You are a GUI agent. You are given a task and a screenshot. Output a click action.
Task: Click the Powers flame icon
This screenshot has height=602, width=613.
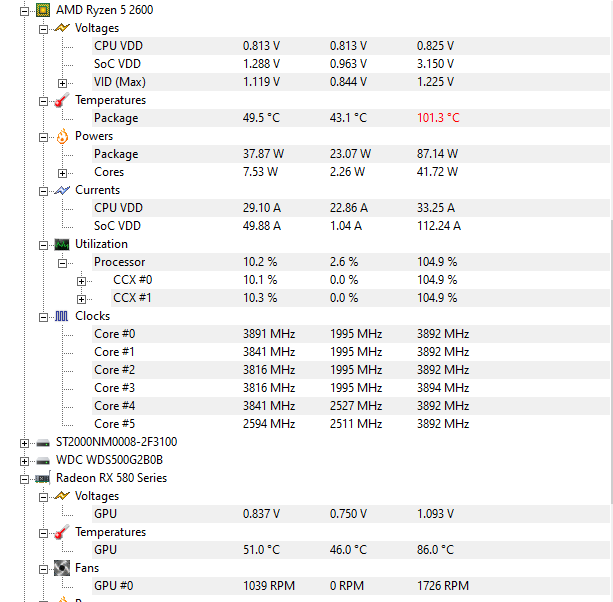(x=62, y=136)
